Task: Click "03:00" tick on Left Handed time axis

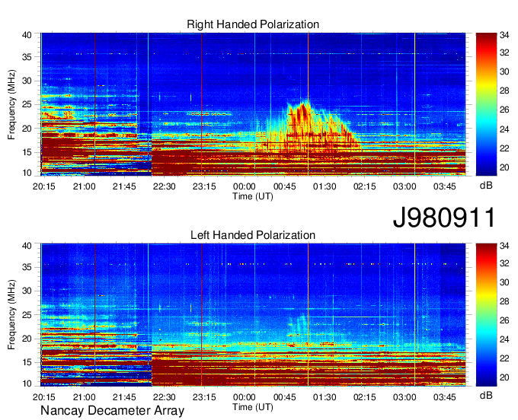Action: pos(404,397)
